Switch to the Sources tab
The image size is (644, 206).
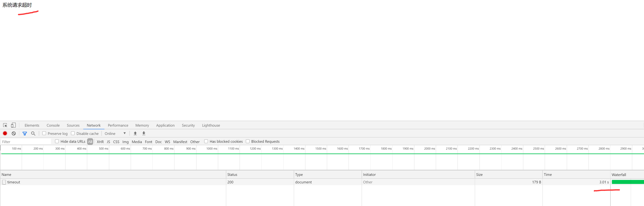point(73,125)
